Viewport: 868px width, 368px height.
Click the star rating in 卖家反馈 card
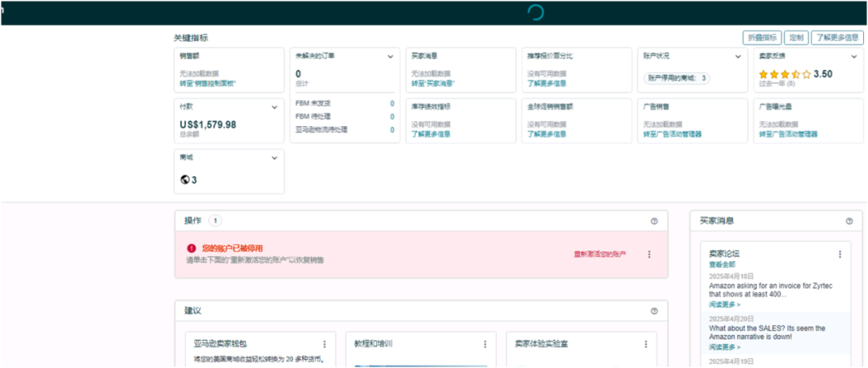(785, 74)
